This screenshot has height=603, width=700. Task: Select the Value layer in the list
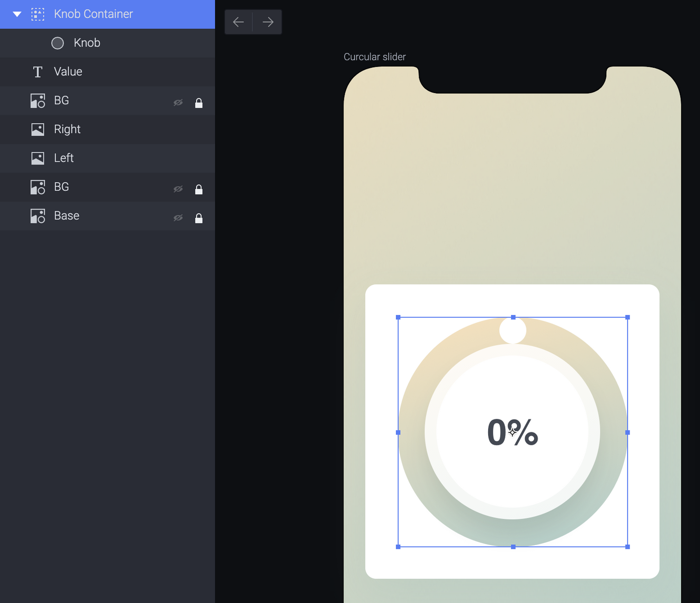coord(108,72)
